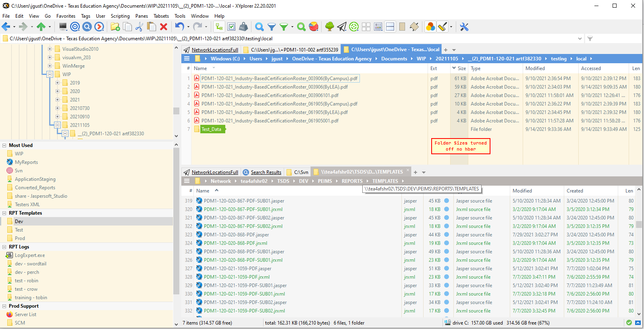Open the Server List catalog link

tap(25, 315)
